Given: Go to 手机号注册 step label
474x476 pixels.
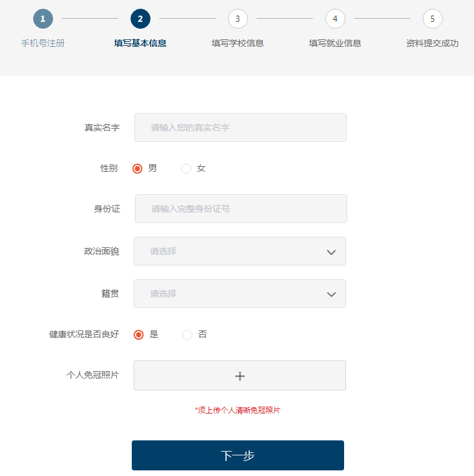Looking at the screenshot, I should [43, 43].
